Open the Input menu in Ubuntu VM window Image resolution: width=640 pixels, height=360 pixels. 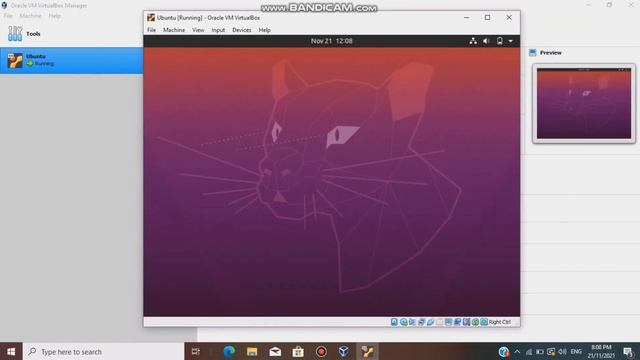pyautogui.click(x=218, y=30)
